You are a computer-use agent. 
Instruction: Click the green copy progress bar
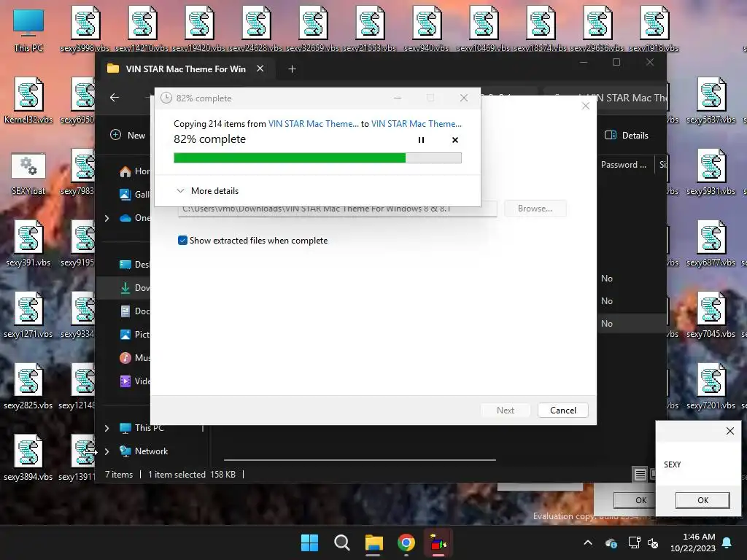(317, 157)
